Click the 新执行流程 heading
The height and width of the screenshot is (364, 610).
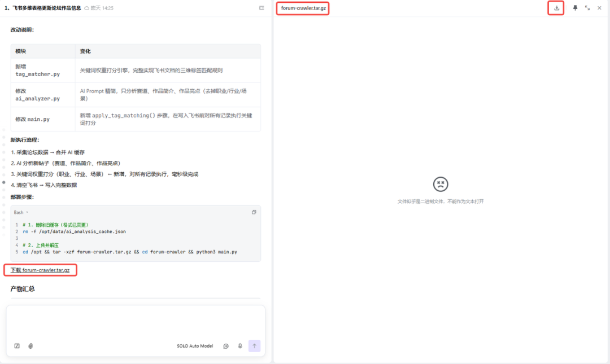pyautogui.click(x=25, y=140)
